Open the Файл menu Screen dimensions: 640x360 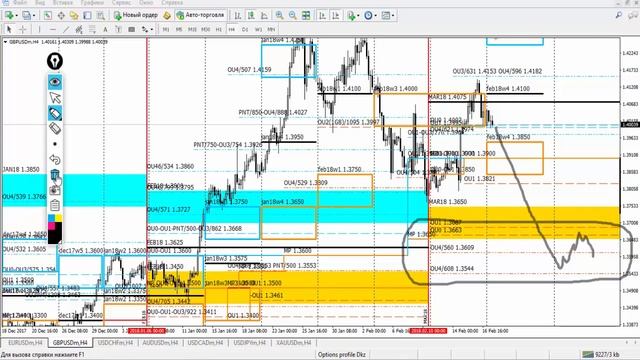tap(20, 3)
